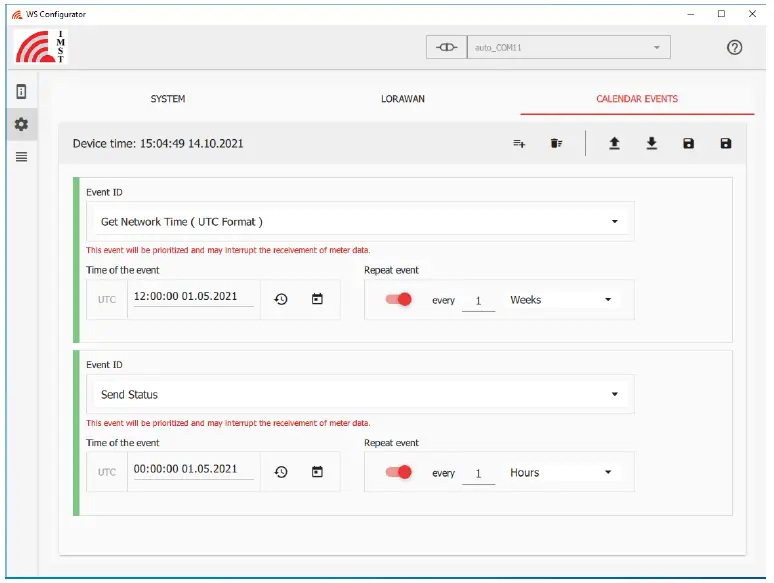Click the add new event icon
The width and height of the screenshot is (774, 583).
tap(519, 144)
